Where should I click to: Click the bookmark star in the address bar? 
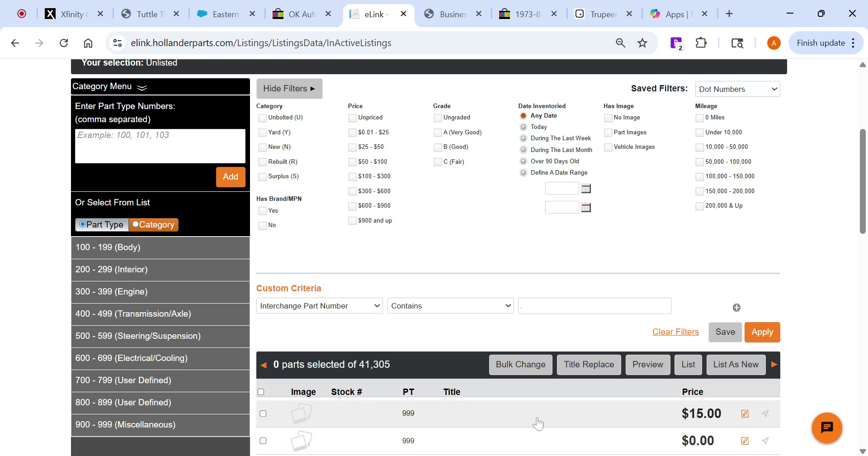coord(642,43)
